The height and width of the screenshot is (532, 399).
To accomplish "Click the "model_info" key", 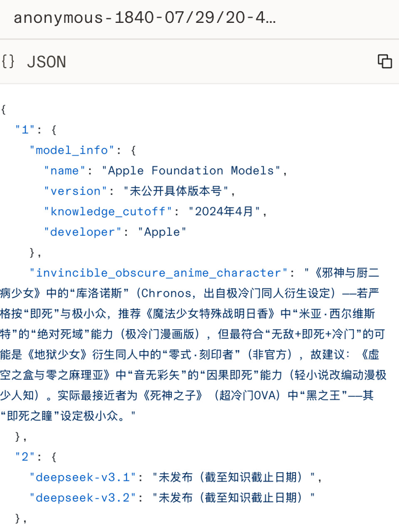I will coord(72,150).
